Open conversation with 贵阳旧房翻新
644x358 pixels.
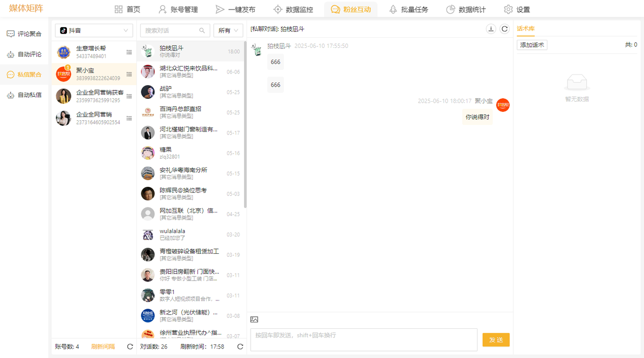pyautogui.click(x=191, y=275)
